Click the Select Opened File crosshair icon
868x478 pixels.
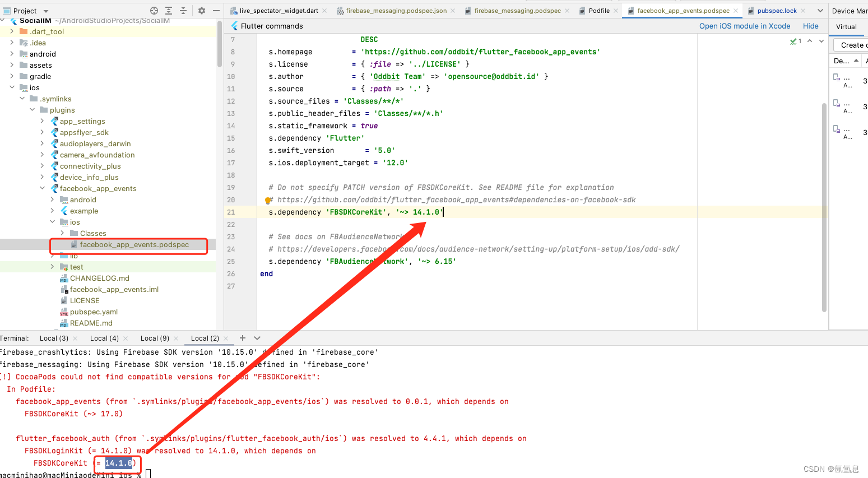click(154, 11)
